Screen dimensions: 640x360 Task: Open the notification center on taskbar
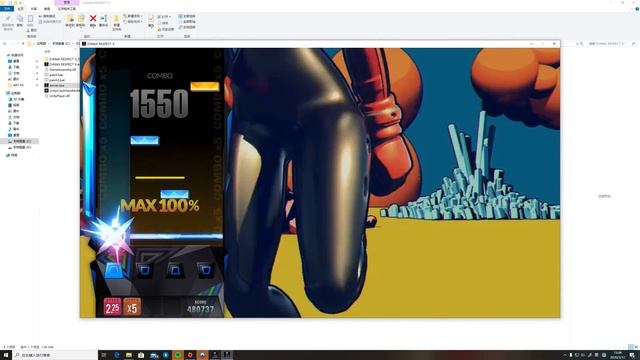[632, 356]
